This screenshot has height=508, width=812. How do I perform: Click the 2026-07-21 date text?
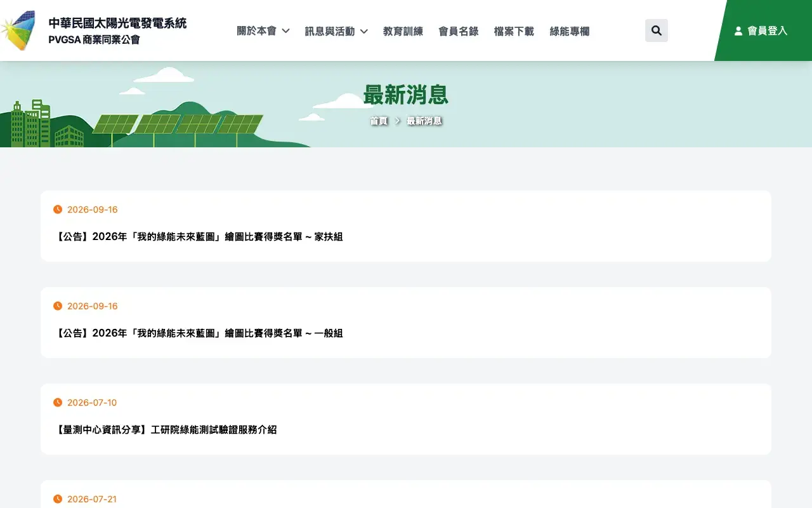(x=92, y=499)
